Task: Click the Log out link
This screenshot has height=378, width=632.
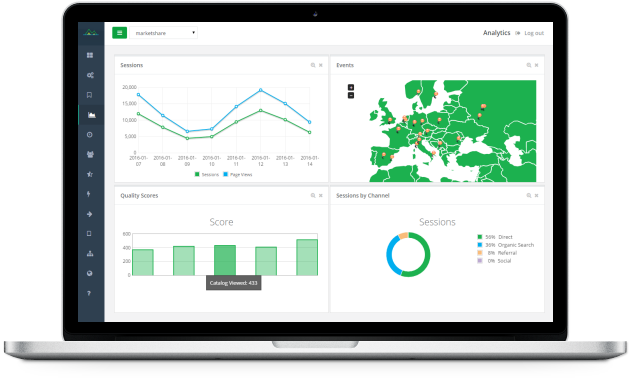Action: (x=534, y=33)
